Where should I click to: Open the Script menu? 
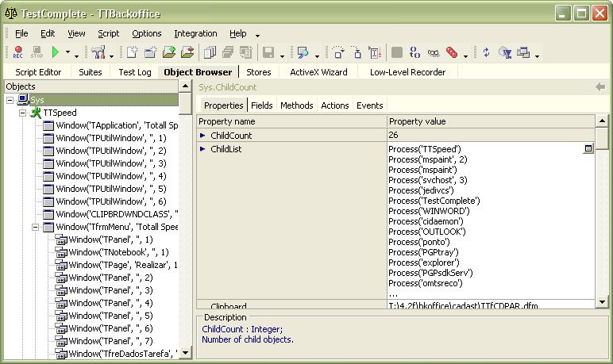(x=108, y=33)
